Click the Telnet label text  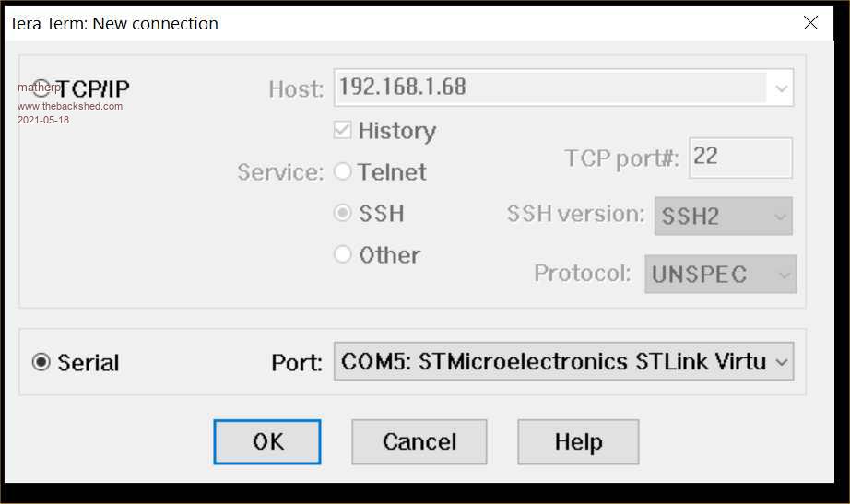click(392, 172)
